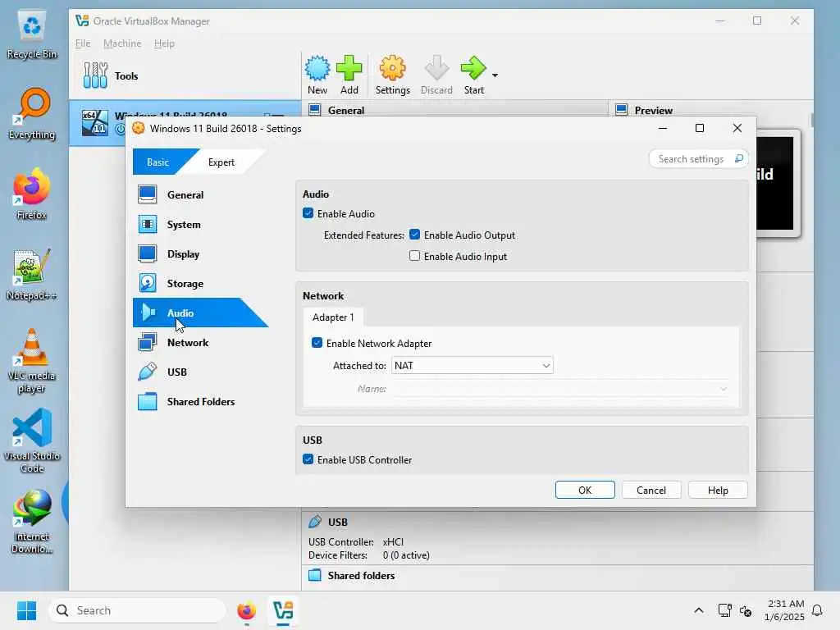Click the Firefox icon in the taskbar

tap(246, 610)
